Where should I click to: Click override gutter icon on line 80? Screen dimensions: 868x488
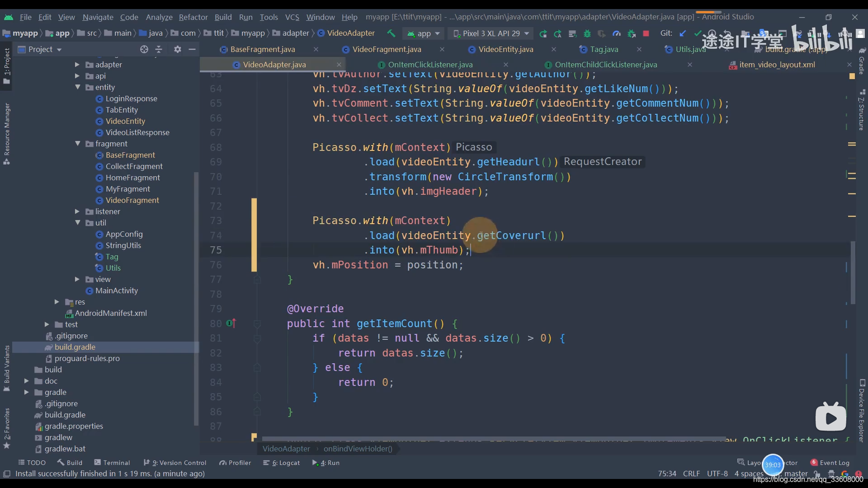point(231,324)
